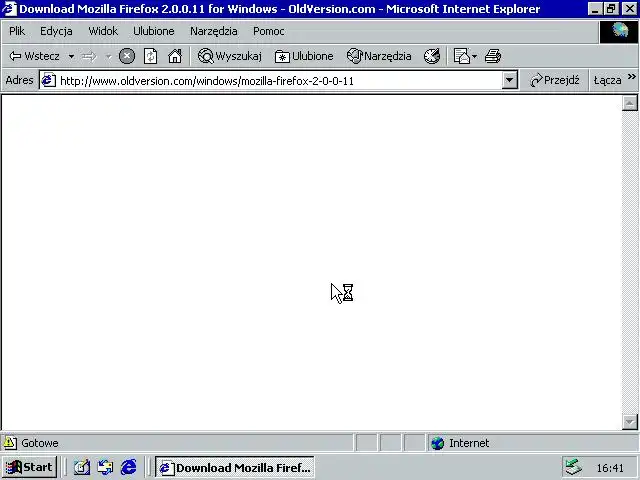Go back with the Wstecz button
The height and width of the screenshot is (480, 640).
35,56
